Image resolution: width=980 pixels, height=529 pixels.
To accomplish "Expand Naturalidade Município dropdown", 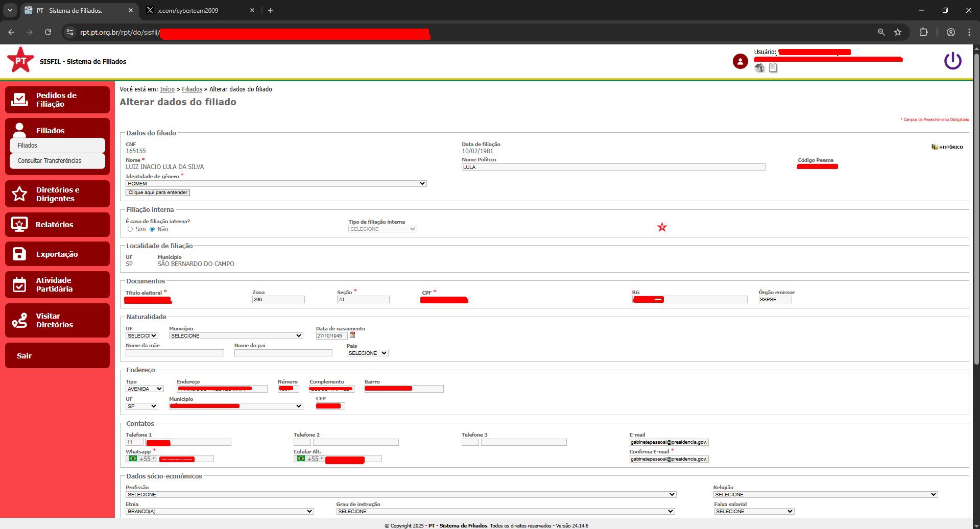I will point(236,335).
